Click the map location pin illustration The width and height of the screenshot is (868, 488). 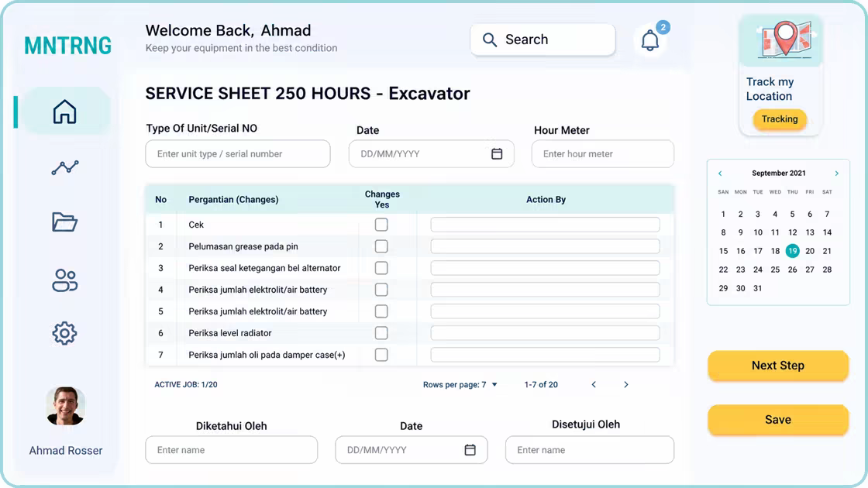pos(786,38)
